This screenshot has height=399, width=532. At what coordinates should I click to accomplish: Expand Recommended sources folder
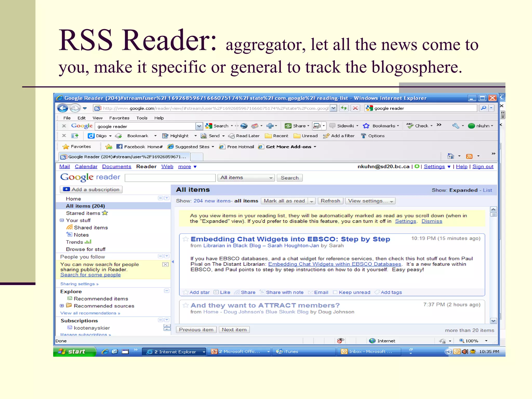[x=62, y=306]
